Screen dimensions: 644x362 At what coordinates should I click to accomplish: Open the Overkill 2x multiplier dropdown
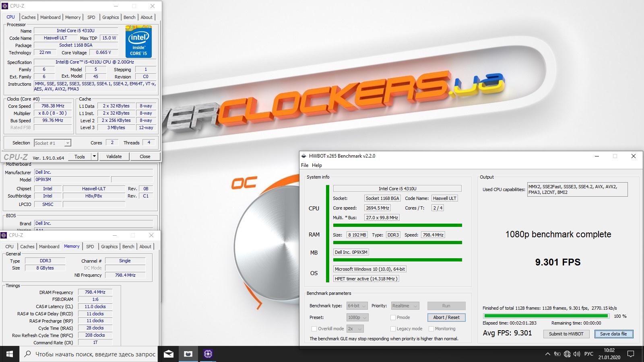tap(355, 329)
